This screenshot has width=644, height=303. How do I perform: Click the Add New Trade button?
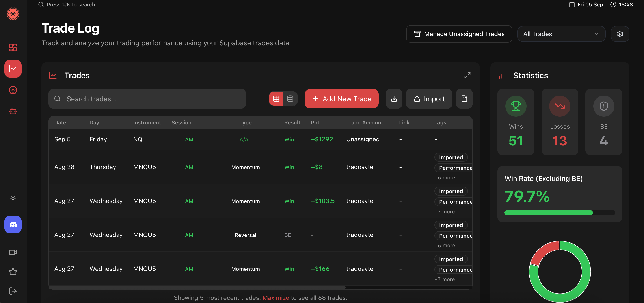(x=341, y=99)
